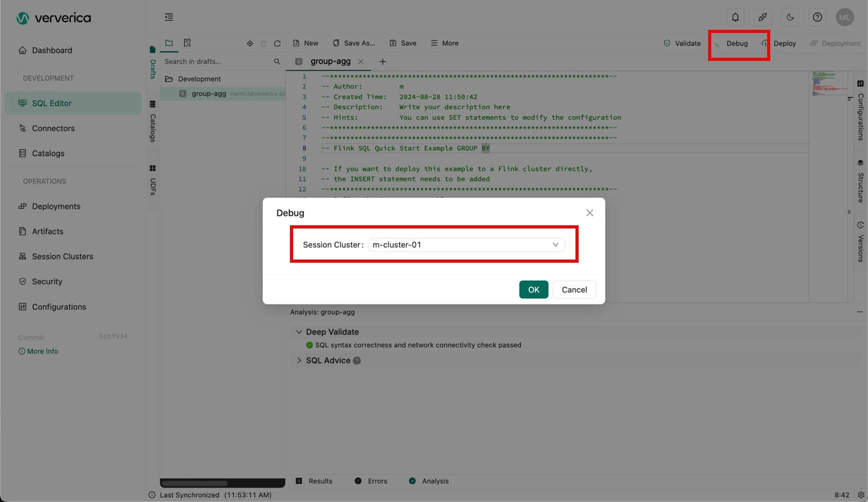Deploy the draft

click(x=779, y=43)
